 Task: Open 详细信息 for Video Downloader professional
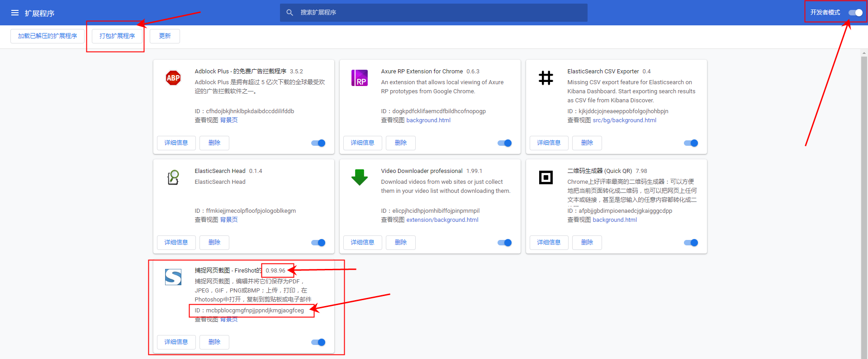363,243
